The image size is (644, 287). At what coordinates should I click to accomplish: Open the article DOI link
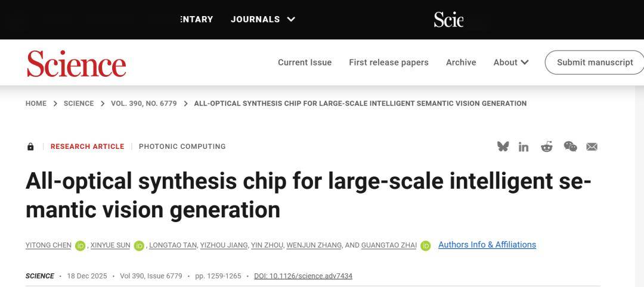tap(303, 276)
